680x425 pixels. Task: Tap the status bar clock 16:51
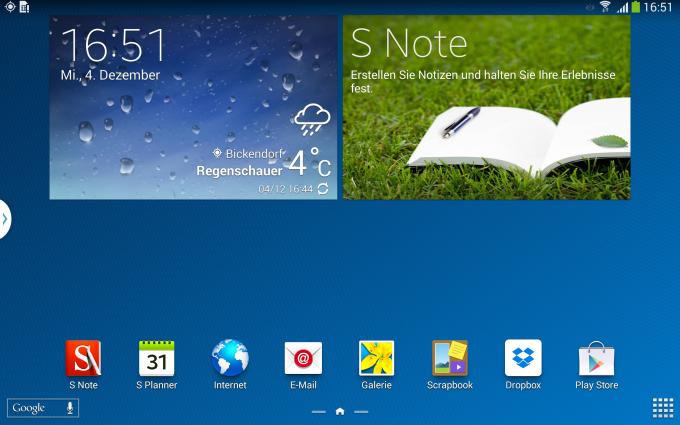658,7
